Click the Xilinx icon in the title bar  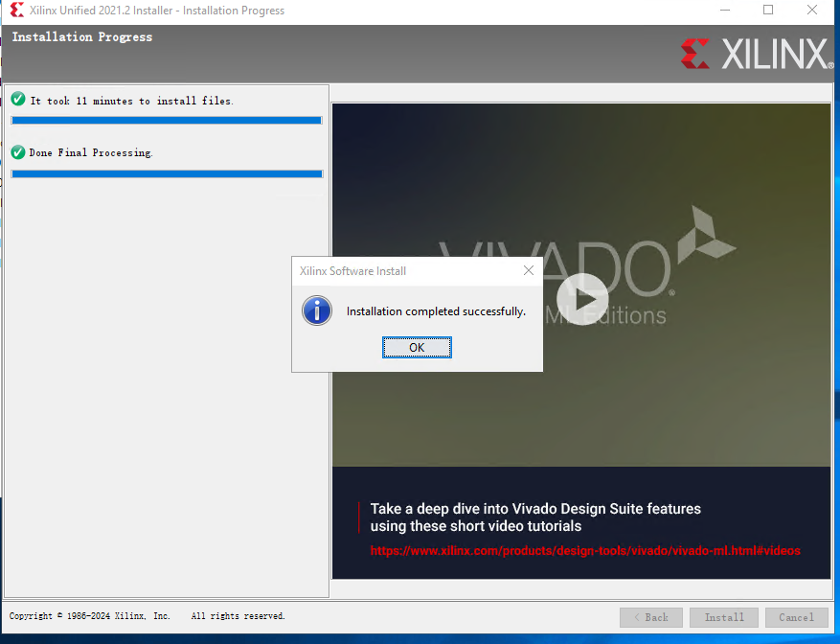(17, 10)
